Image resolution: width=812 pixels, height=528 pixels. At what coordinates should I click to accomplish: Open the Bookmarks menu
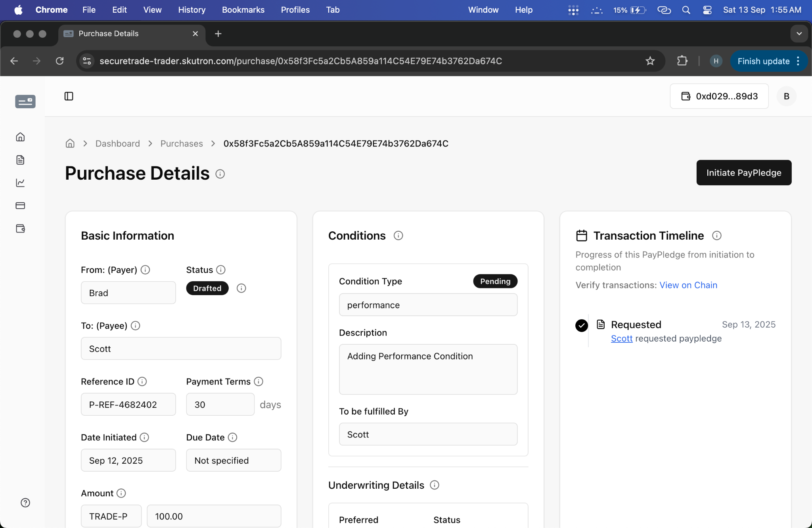point(243,10)
